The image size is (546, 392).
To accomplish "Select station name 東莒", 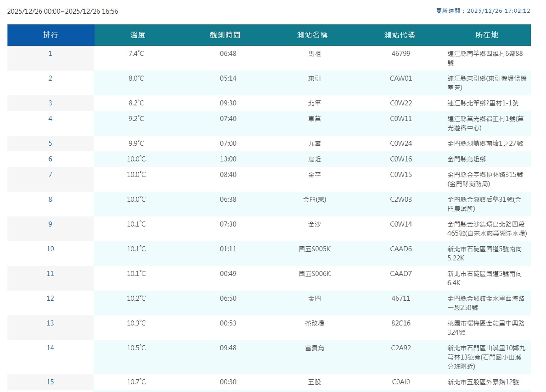I will (314, 119).
